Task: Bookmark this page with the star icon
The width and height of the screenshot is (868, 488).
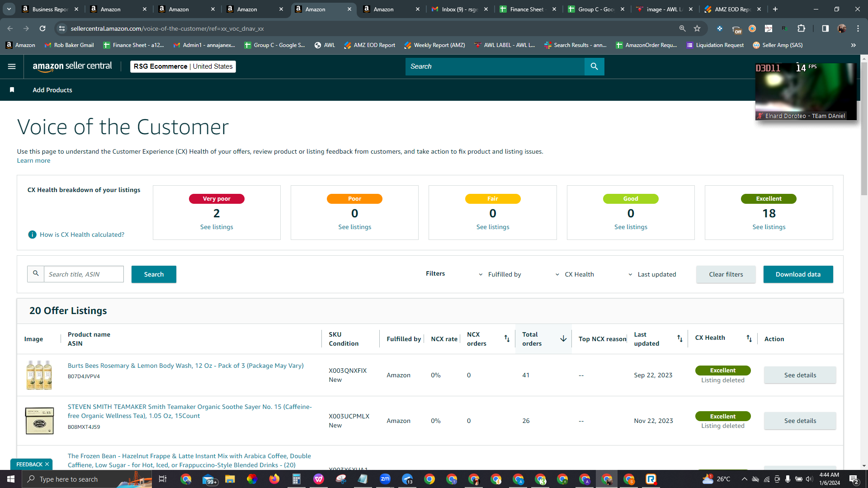Action: point(697,28)
